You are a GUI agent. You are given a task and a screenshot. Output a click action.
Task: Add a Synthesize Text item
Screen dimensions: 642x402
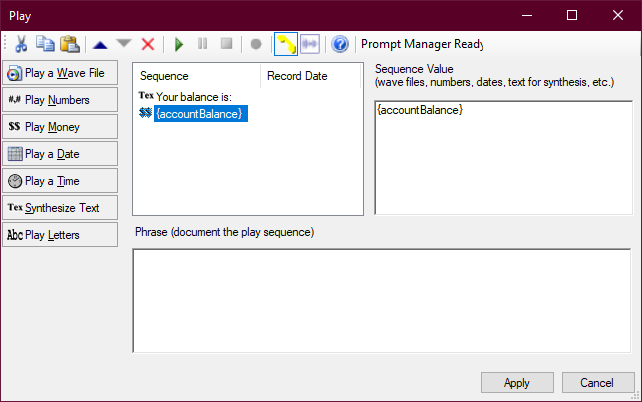pos(60,208)
